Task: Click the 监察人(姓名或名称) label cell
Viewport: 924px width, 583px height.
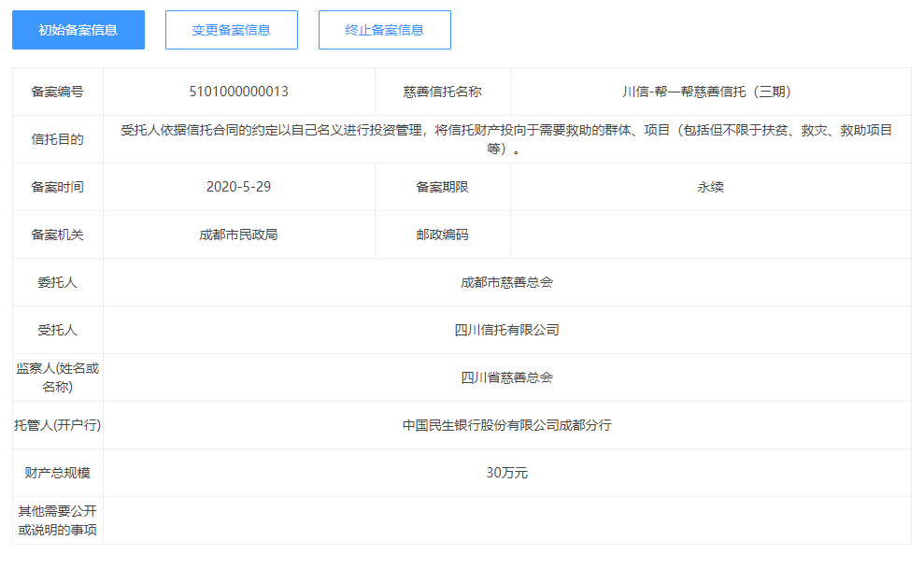Action: click(58, 377)
